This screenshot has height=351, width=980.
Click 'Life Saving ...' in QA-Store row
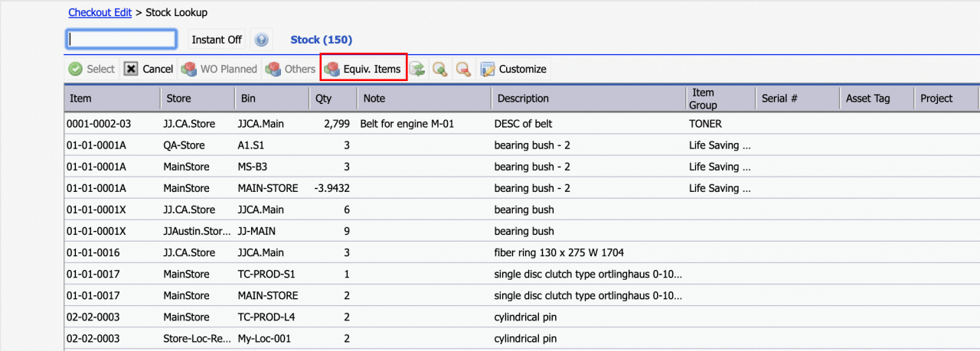coord(720,145)
